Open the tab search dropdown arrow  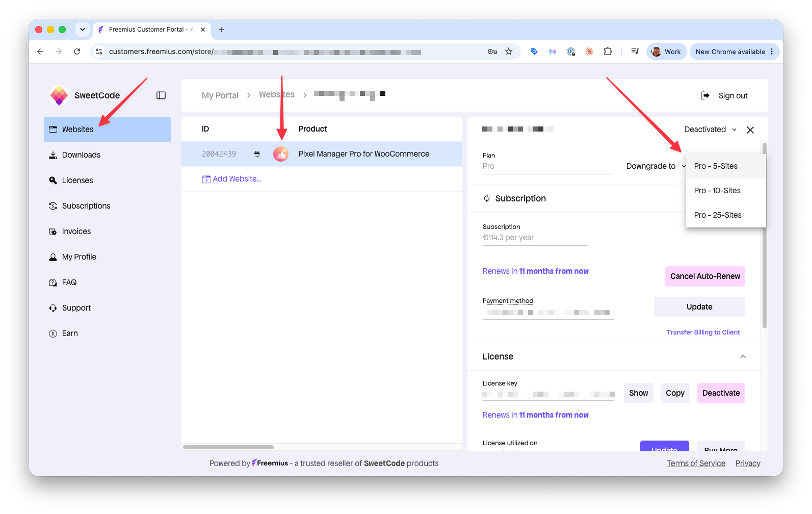(83, 30)
